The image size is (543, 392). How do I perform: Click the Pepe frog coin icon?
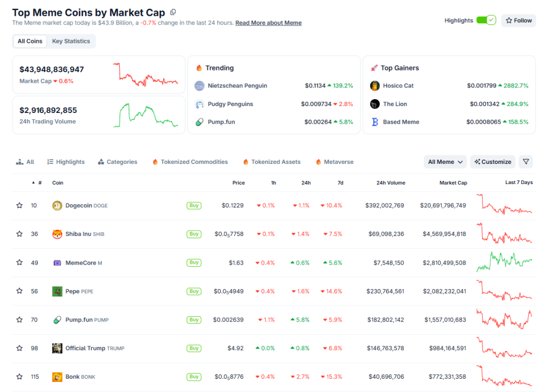coord(57,291)
